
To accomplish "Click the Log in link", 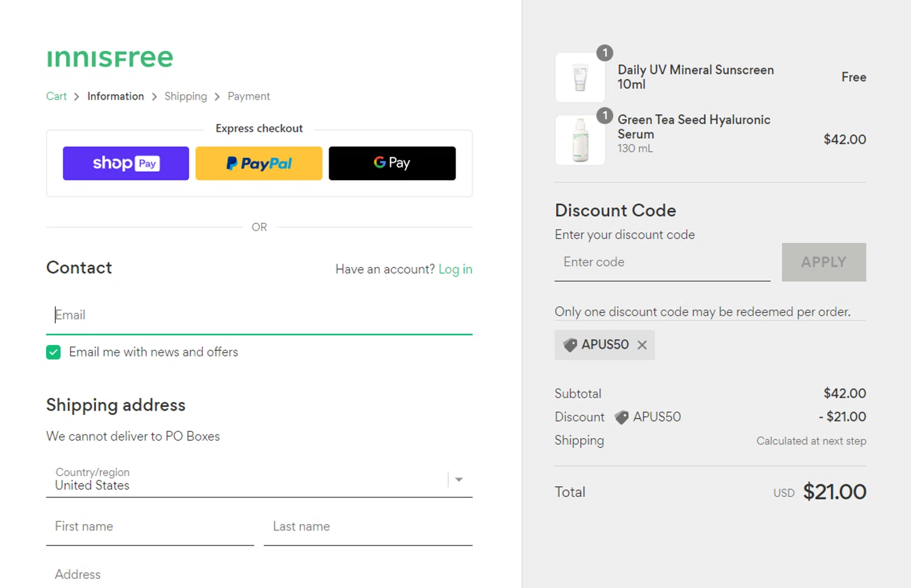I will [455, 269].
